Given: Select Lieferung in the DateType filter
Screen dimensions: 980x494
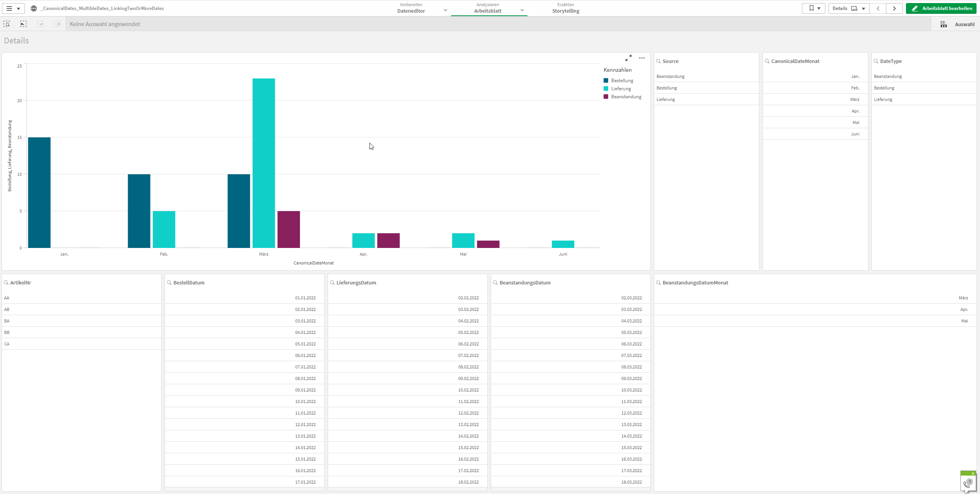Looking at the screenshot, I should tap(924, 99).
